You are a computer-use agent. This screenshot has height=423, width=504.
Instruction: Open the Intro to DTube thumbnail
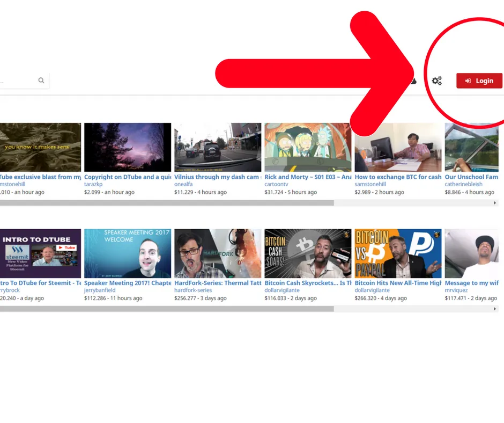tap(41, 253)
